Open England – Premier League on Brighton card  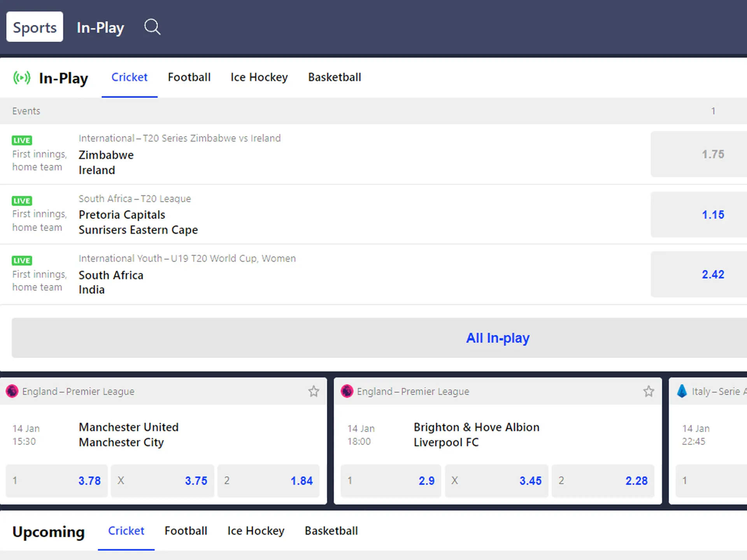coord(413,391)
